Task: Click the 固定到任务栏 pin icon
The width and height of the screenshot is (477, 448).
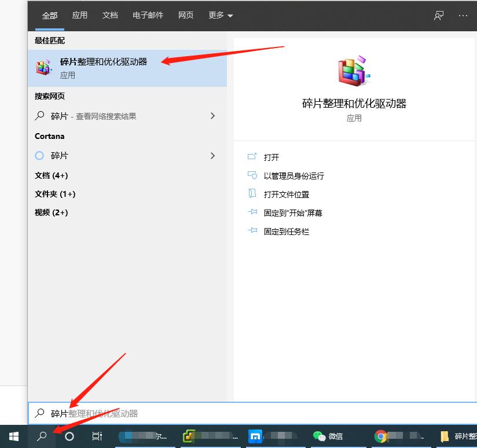Action: [x=253, y=231]
